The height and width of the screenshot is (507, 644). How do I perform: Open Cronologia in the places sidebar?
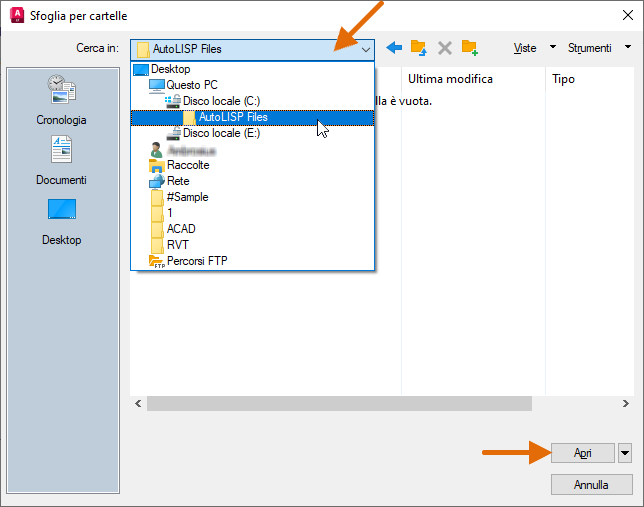pos(61,100)
